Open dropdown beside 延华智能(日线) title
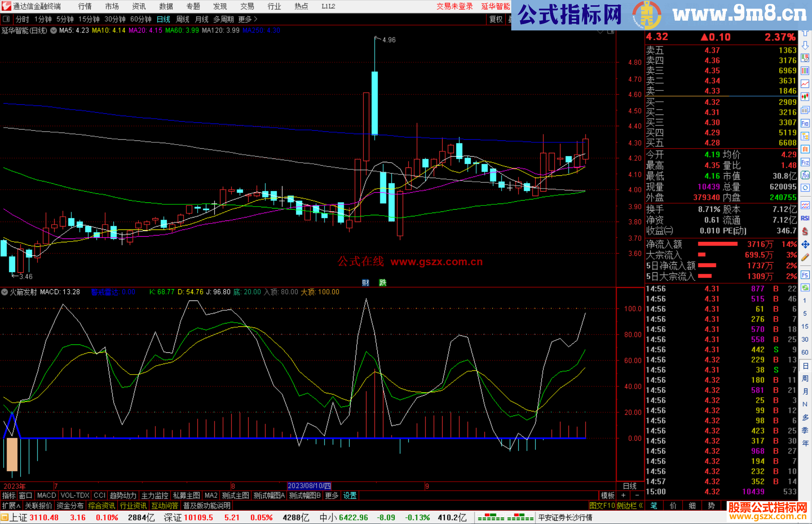Screen dimensions: 812x524 (53, 30)
